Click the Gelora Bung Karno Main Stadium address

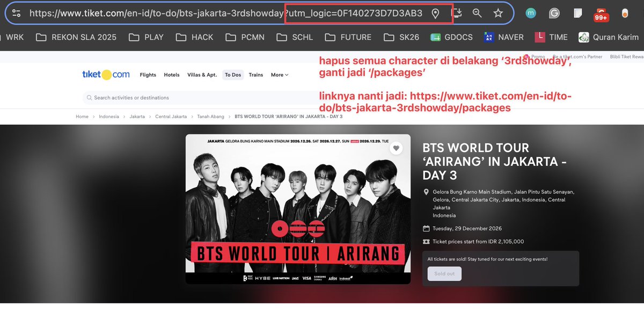pyautogui.click(x=503, y=204)
